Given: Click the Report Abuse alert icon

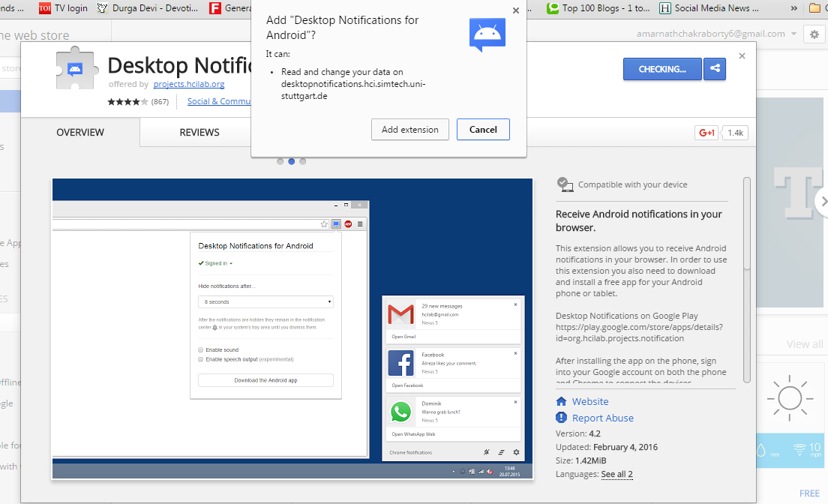Looking at the screenshot, I should tap(561, 418).
